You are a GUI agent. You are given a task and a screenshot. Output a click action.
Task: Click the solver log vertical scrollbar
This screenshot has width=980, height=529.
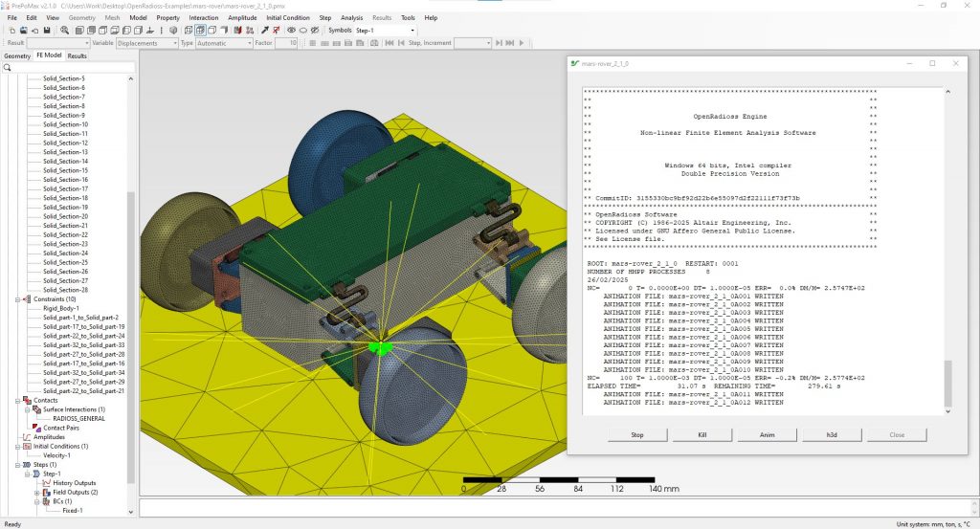point(947,383)
